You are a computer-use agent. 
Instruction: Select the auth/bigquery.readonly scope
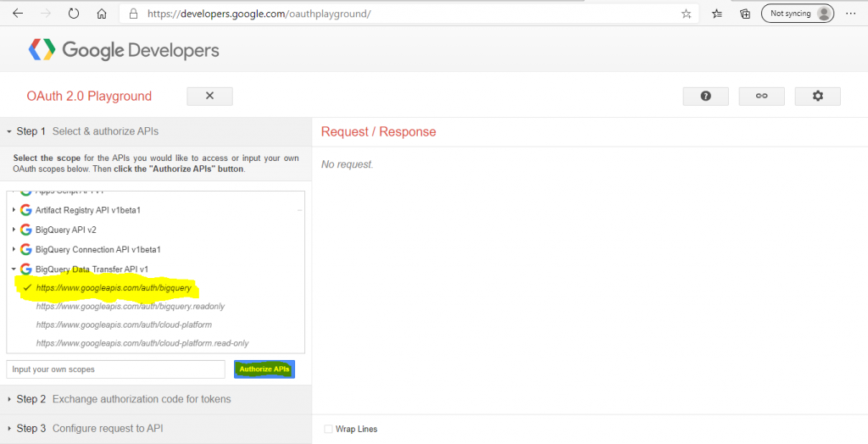pos(130,306)
